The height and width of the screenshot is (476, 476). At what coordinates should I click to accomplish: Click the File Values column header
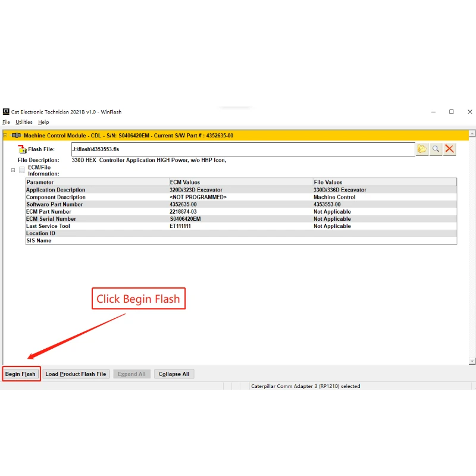385,182
